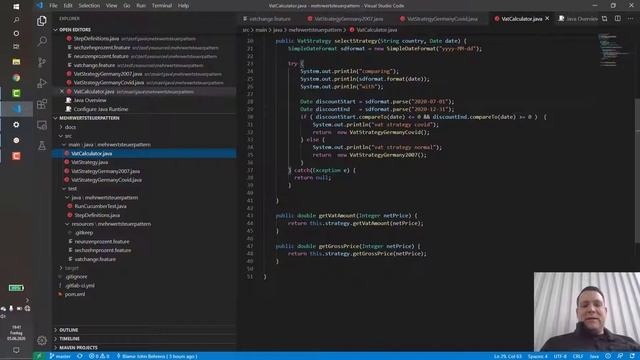Expand the Timeline panel
Screen dimensions: 640x360
tap(69, 339)
